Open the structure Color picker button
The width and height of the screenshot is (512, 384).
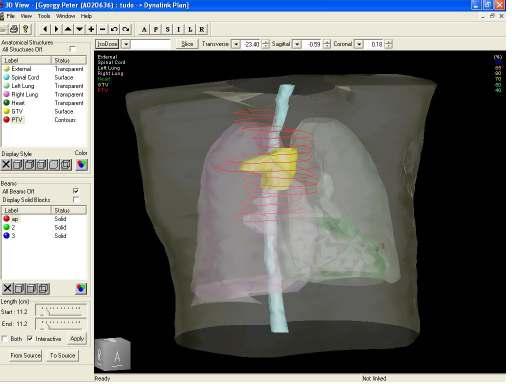[x=82, y=164]
